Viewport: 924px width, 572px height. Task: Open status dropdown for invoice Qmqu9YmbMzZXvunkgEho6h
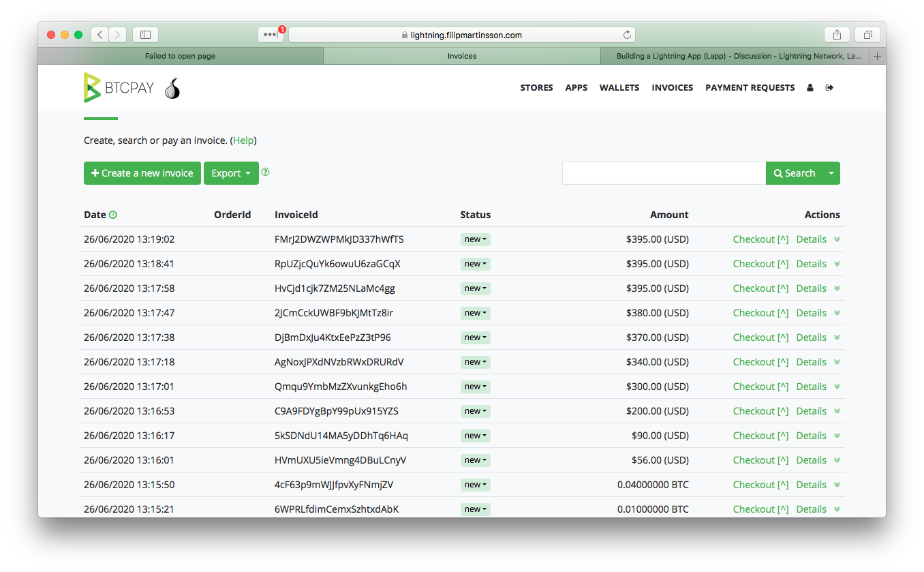[x=476, y=387]
